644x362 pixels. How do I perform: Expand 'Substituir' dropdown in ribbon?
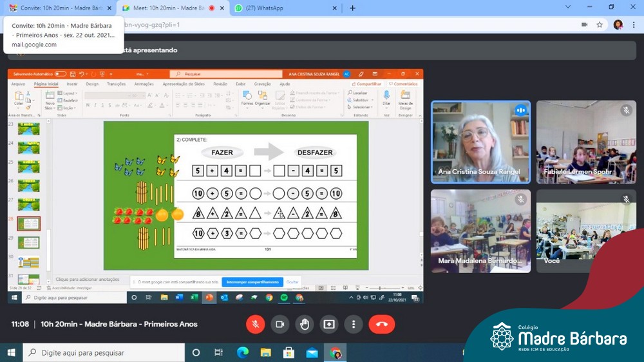coord(361,100)
